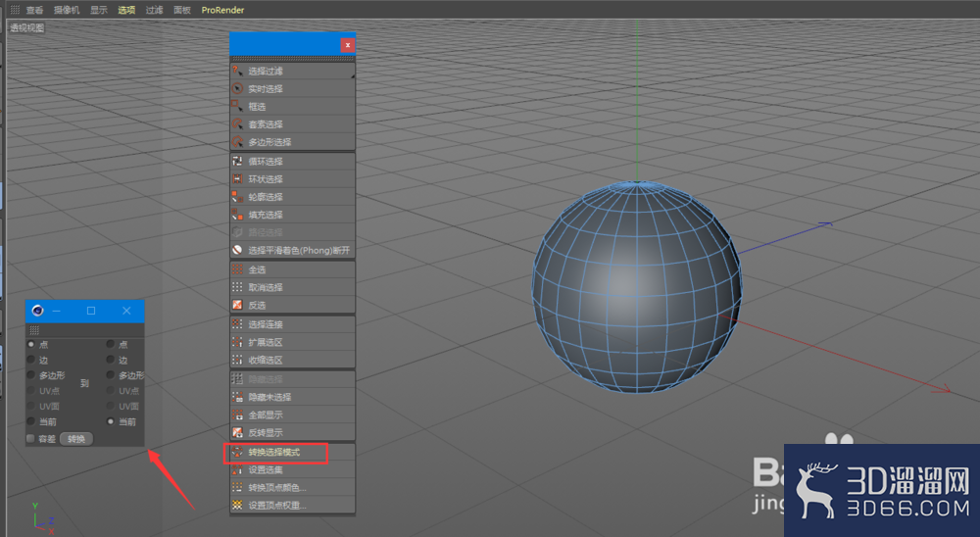Use the 填充选择 fill selection tool
980x537 pixels.
(292, 215)
